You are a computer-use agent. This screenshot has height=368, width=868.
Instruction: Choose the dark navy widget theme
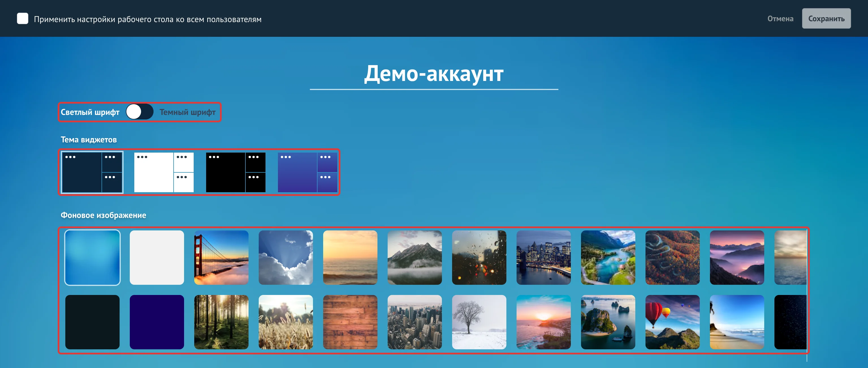click(92, 172)
